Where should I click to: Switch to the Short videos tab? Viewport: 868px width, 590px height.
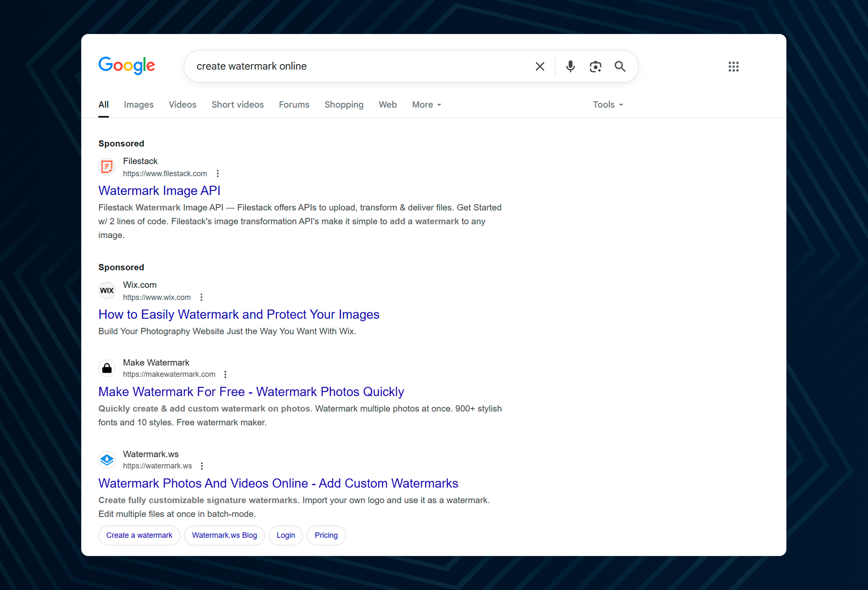237,104
